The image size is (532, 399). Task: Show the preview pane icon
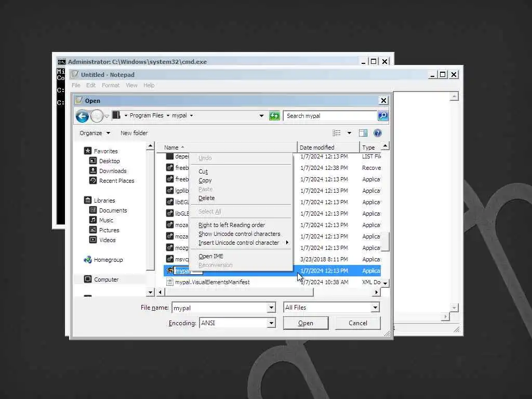363,133
